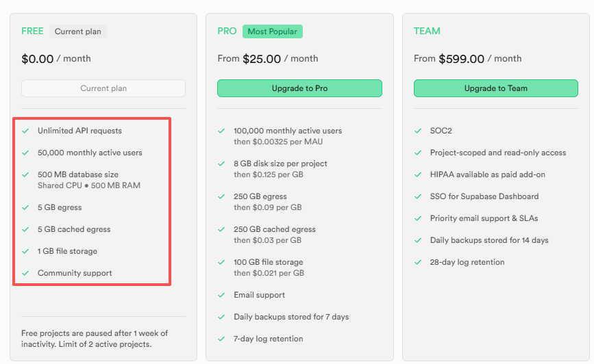Click checkmark next to HIPAA add-on
This screenshot has width=594, height=364.
click(417, 174)
